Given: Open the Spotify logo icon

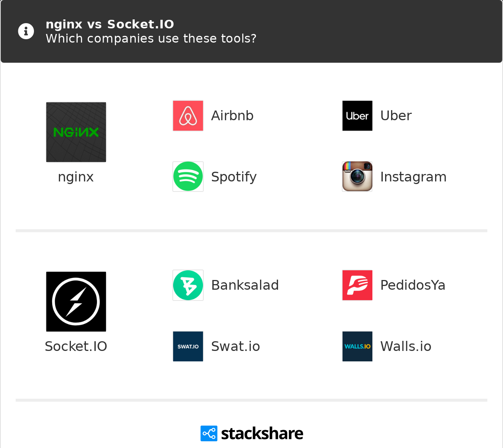Looking at the screenshot, I should (188, 177).
